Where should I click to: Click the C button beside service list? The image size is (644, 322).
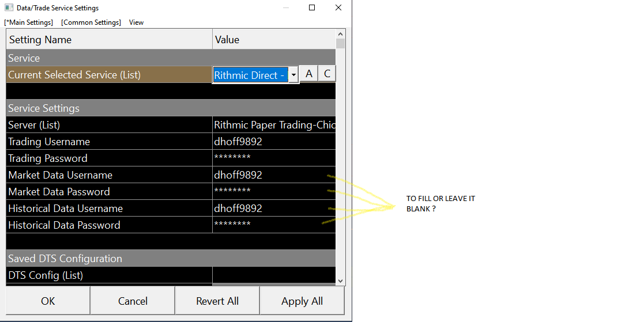coord(327,74)
